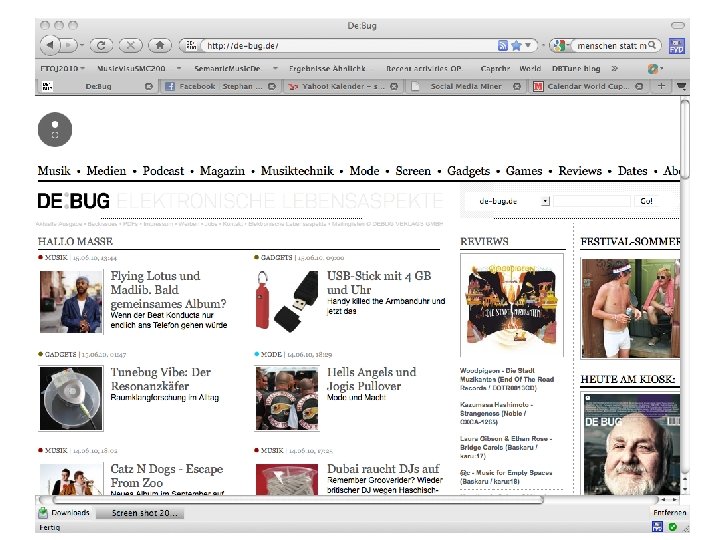
Task: Open the USB-Stick mit 4 GB headline
Action: [x=379, y=282]
